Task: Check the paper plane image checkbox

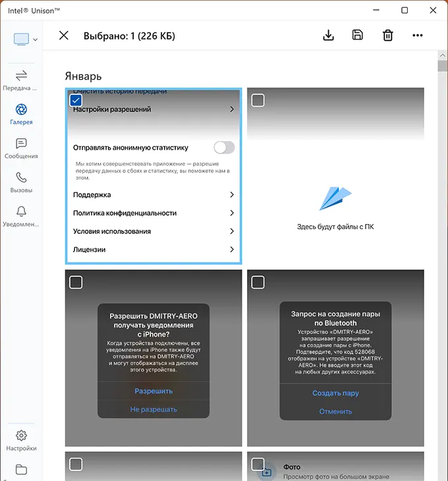Action: pyautogui.click(x=258, y=100)
